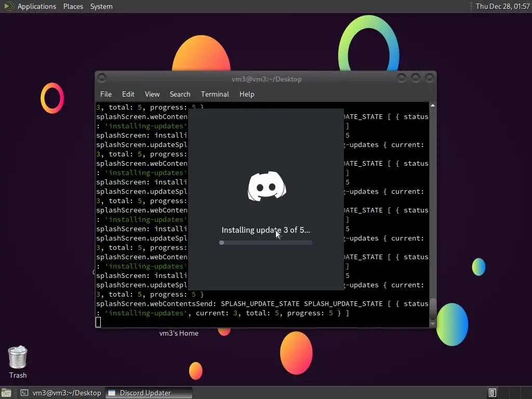Open the System menu in top panel
This screenshot has width=532, height=399.
(101, 6)
